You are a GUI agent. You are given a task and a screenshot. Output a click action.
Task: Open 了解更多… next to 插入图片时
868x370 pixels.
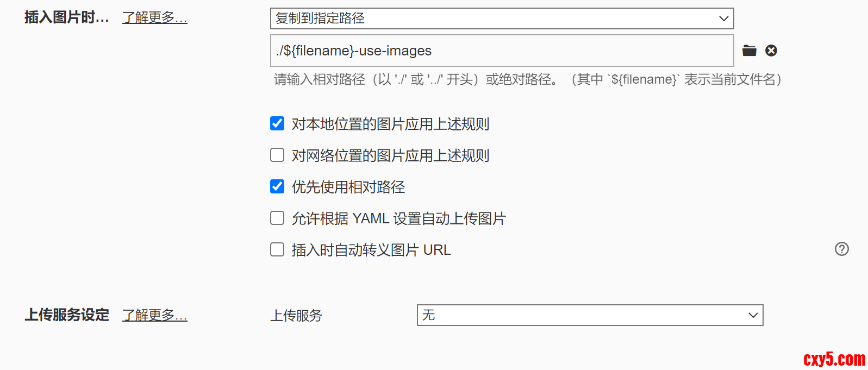pyautogui.click(x=154, y=17)
